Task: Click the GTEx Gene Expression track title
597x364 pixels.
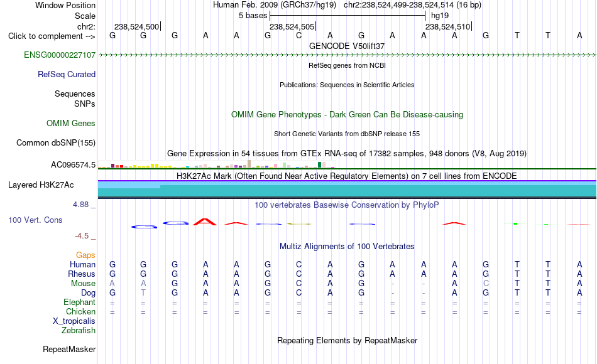Action: (x=347, y=153)
